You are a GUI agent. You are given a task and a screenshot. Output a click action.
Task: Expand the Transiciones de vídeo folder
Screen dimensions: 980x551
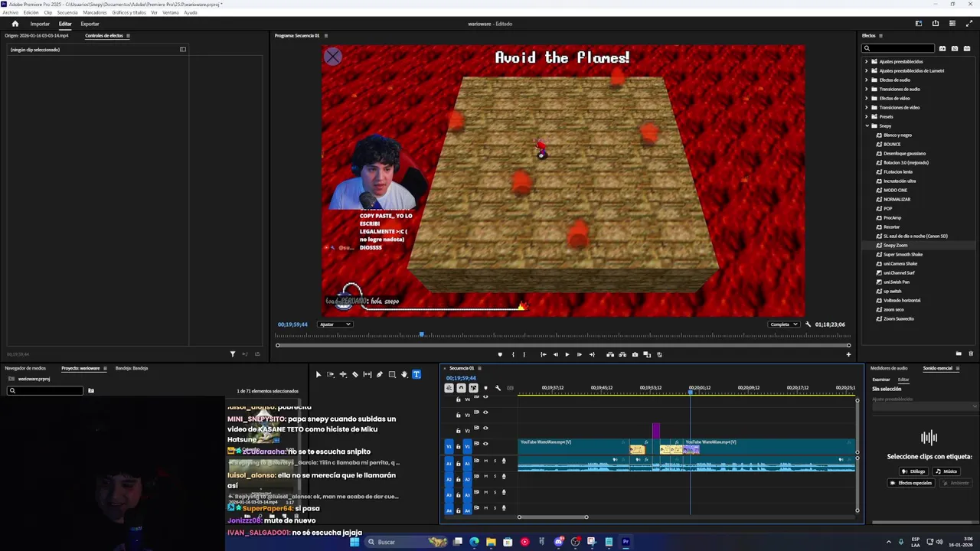click(x=867, y=107)
